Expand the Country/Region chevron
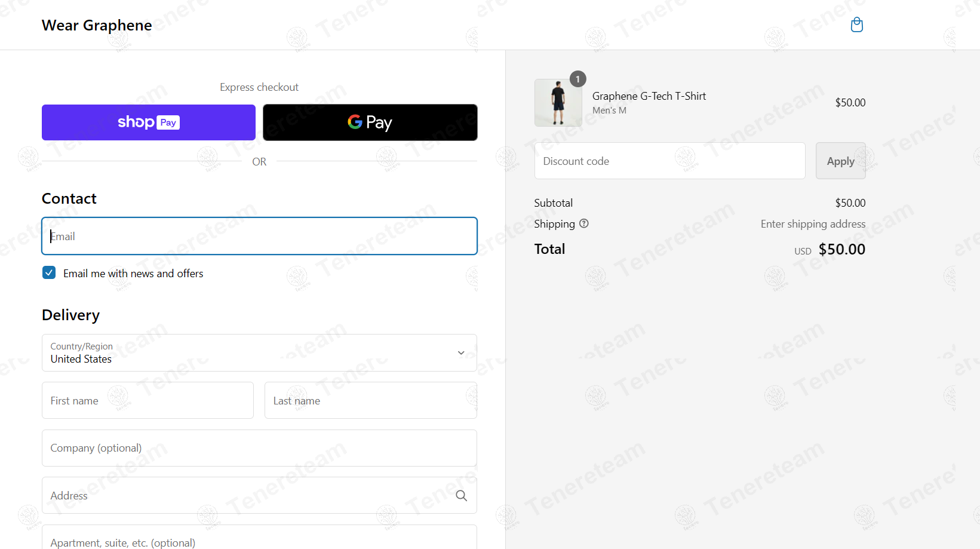980x549 pixels. point(461,352)
